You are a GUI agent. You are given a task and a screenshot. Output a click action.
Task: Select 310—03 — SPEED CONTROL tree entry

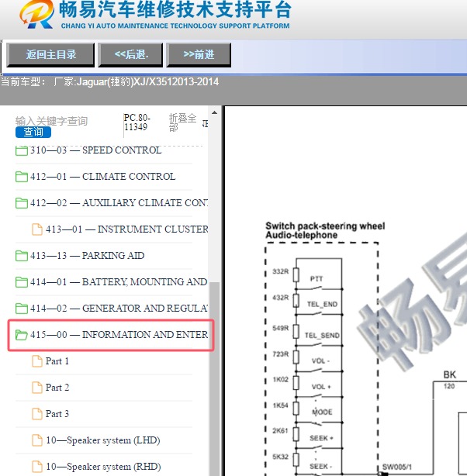(x=95, y=150)
